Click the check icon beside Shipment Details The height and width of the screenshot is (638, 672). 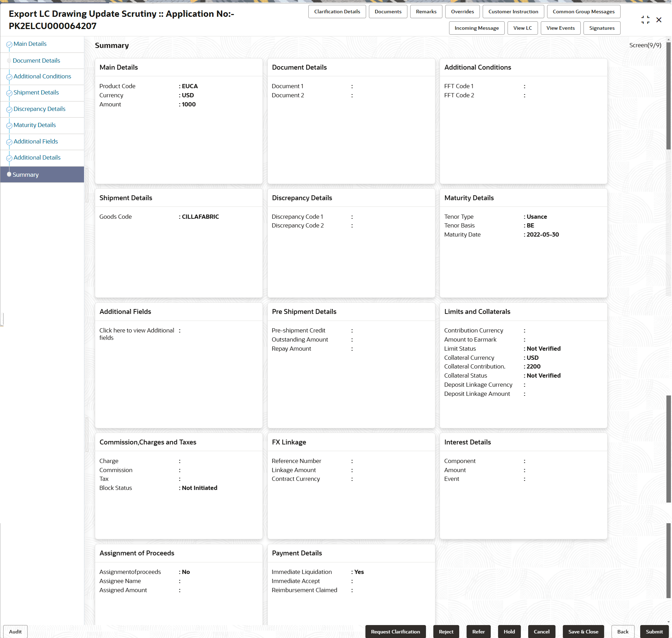[x=9, y=93]
